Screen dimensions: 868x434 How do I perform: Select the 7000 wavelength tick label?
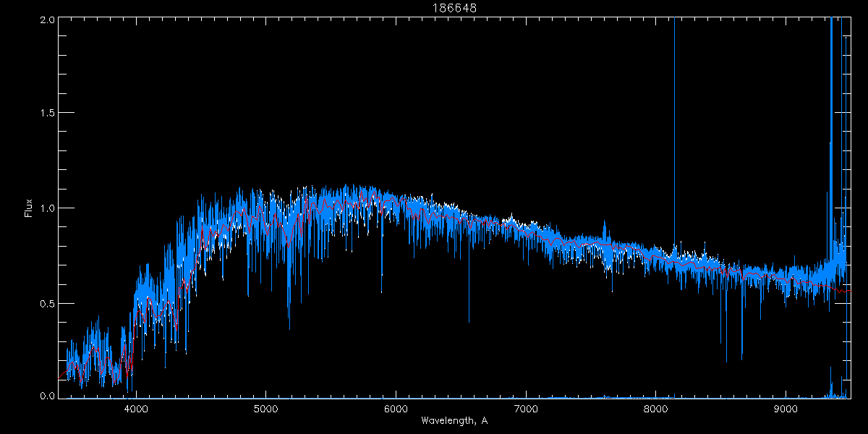point(526,408)
